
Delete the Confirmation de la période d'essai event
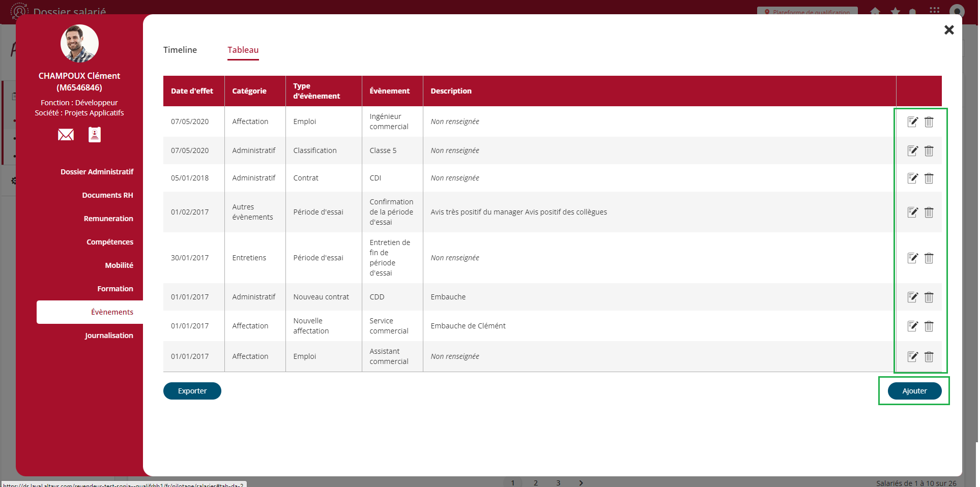coord(929,212)
